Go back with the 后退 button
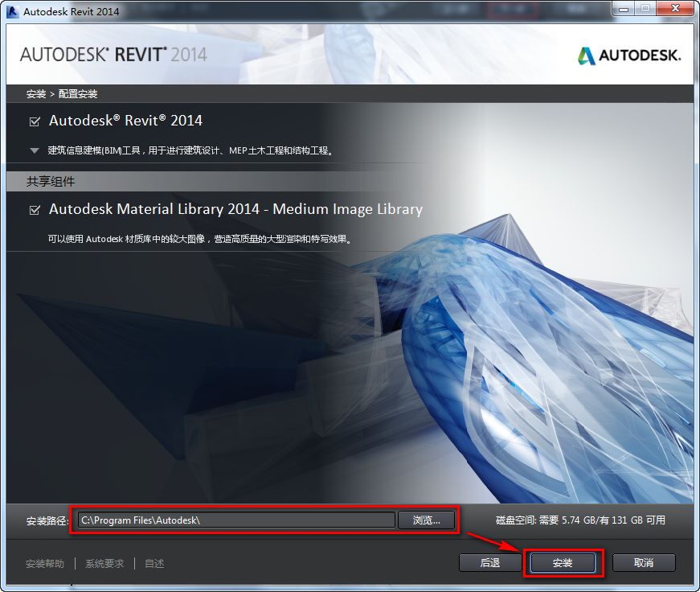The height and width of the screenshot is (592, 700). (489, 562)
